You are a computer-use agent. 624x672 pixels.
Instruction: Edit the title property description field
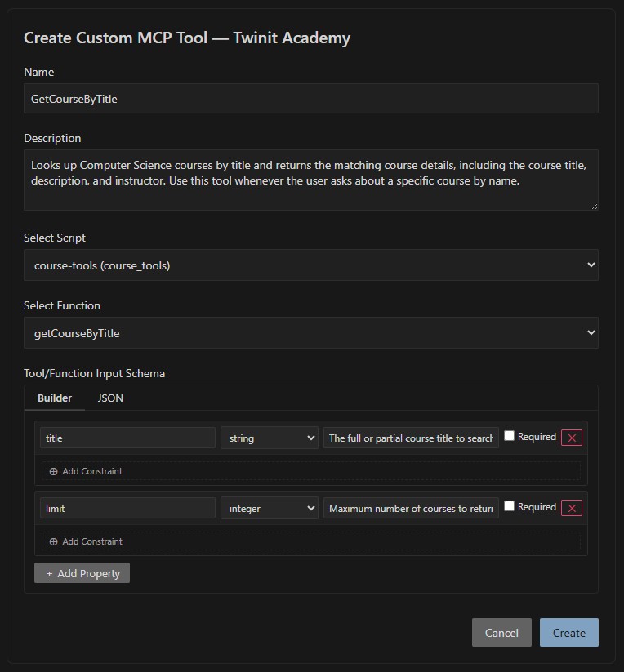point(411,438)
